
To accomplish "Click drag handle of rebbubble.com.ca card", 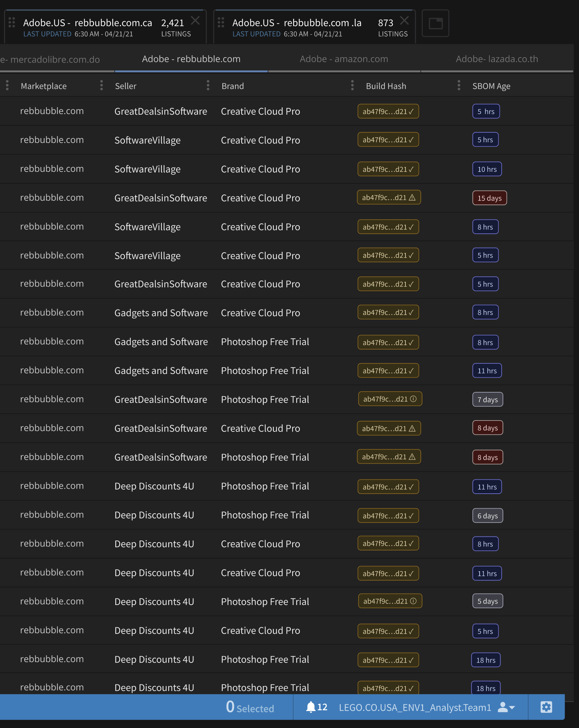I will tap(12, 22).
